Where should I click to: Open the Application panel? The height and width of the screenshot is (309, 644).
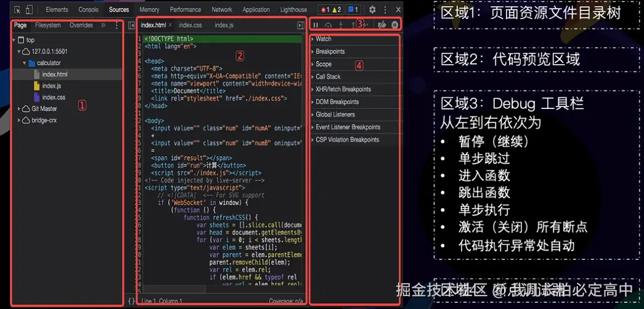[x=256, y=9]
